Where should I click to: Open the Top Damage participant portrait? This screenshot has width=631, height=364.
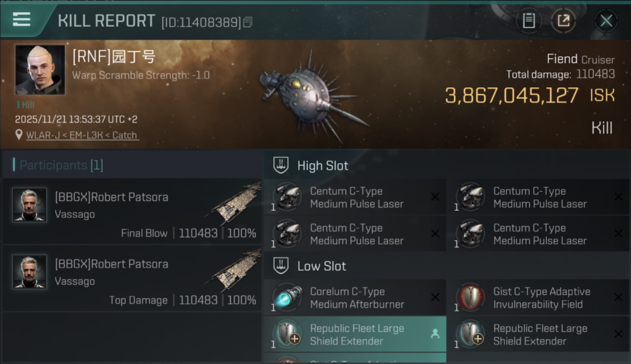pos(30,272)
